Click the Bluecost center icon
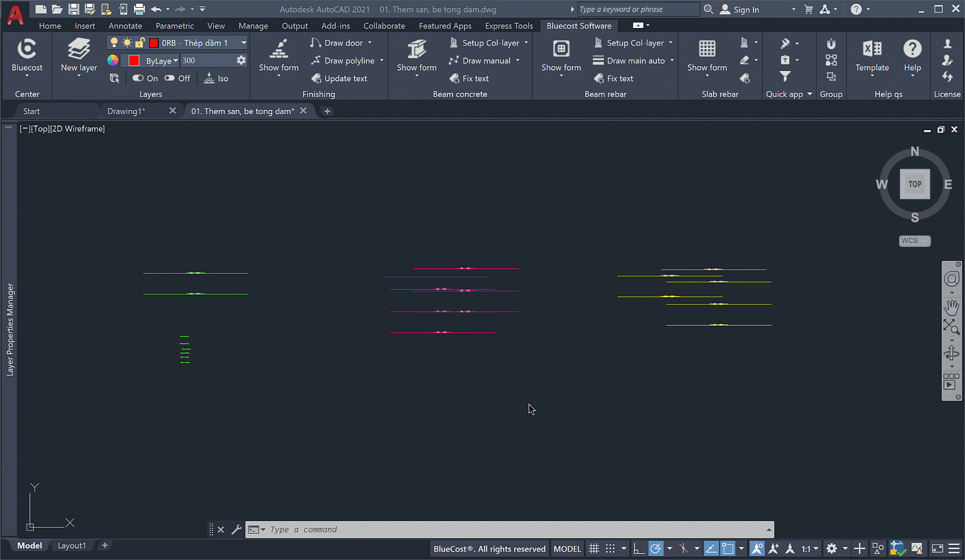 [27, 50]
